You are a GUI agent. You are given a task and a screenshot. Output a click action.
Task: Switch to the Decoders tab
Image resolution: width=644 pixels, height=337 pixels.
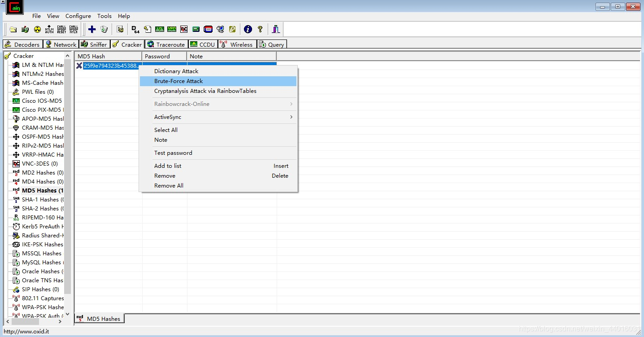click(x=23, y=44)
